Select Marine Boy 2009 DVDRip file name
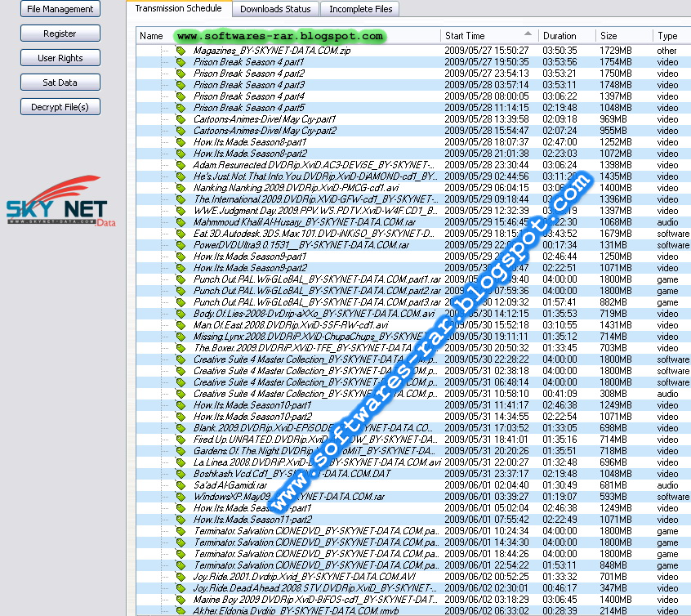The width and height of the screenshot is (691, 616). 315,600
